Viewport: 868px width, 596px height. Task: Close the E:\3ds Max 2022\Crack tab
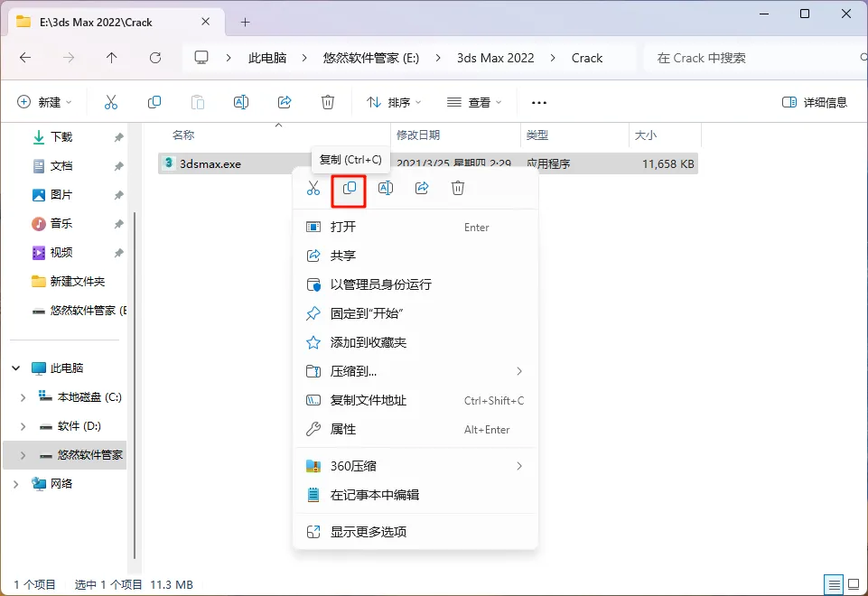205,22
